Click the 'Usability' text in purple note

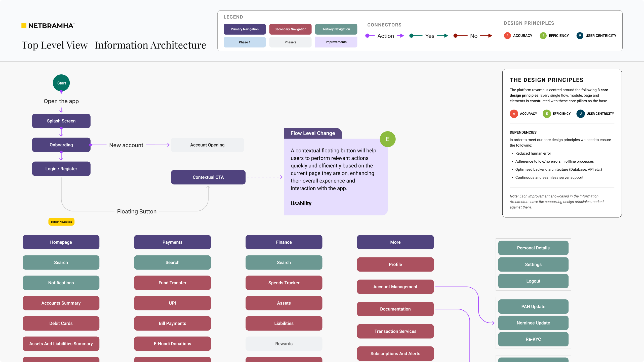(x=301, y=203)
